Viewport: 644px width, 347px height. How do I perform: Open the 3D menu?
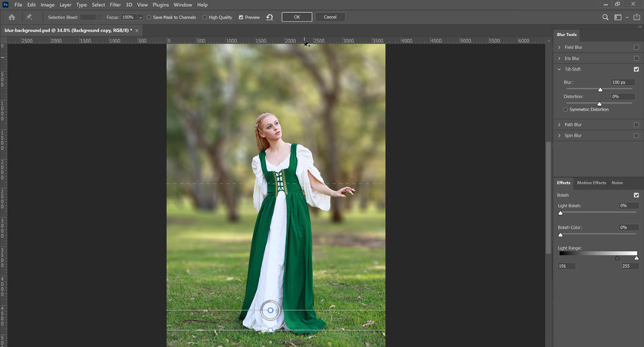129,5
